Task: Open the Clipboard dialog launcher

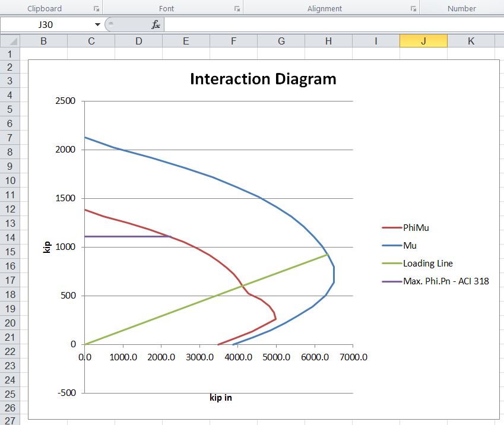Action: pyautogui.click(x=96, y=9)
